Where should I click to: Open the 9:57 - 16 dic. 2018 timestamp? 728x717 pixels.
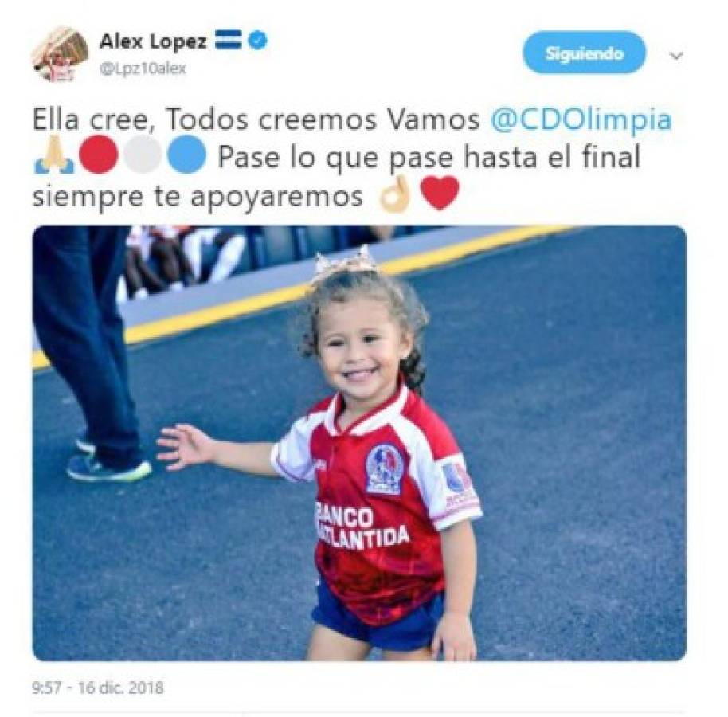pyautogui.click(x=97, y=687)
